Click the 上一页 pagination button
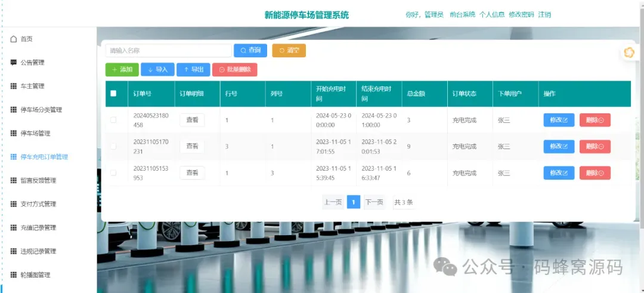Screen dimensions: 644x293 (333, 202)
